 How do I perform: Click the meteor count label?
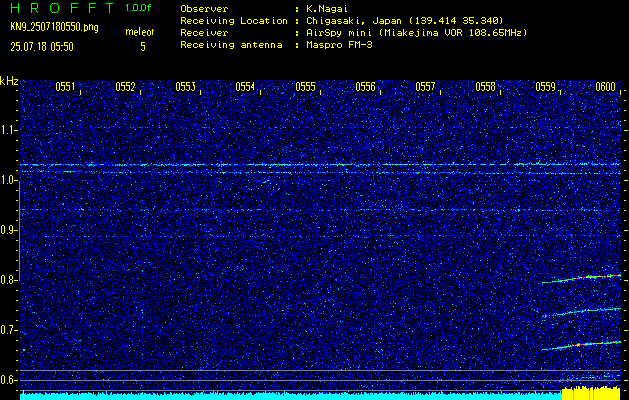click(x=140, y=32)
